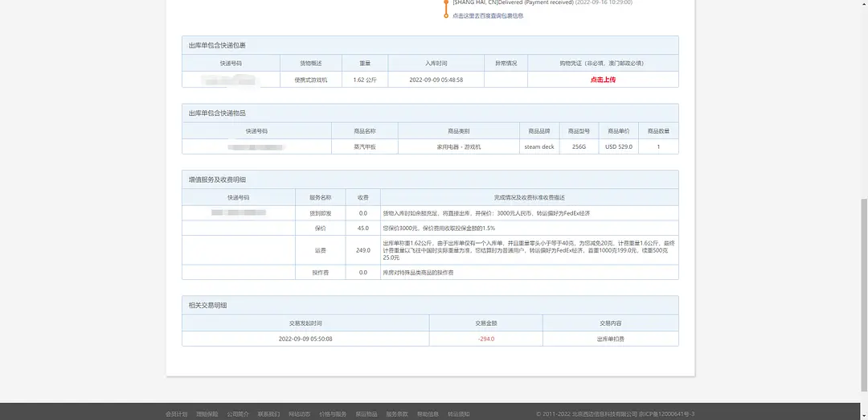The image size is (868, 420).
Task: Click the red 点击上传 upload link
Action: click(x=603, y=80)
